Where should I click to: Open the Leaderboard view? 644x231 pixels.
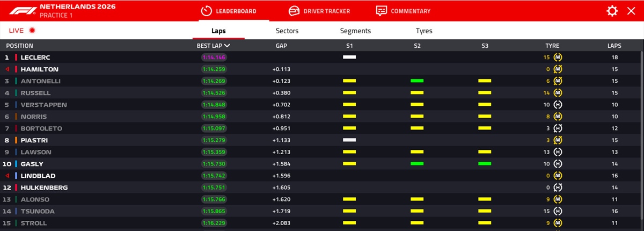pos(228,11)
